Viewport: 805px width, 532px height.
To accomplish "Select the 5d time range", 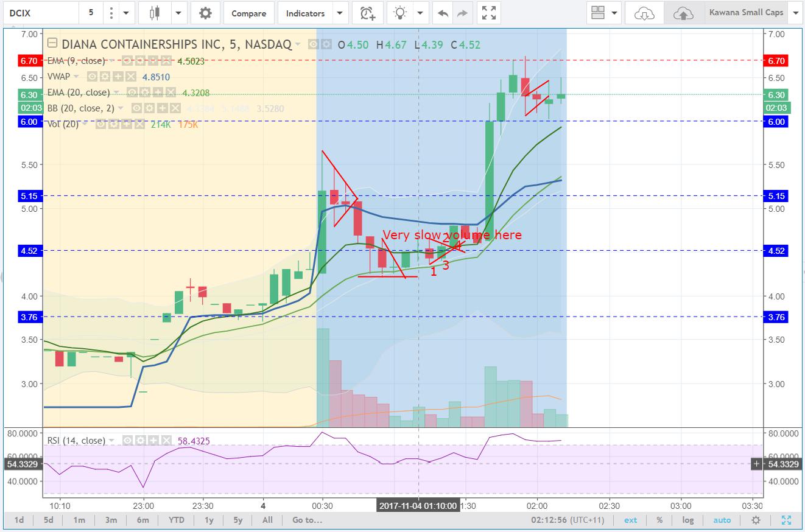I will (x=48, y=520).
